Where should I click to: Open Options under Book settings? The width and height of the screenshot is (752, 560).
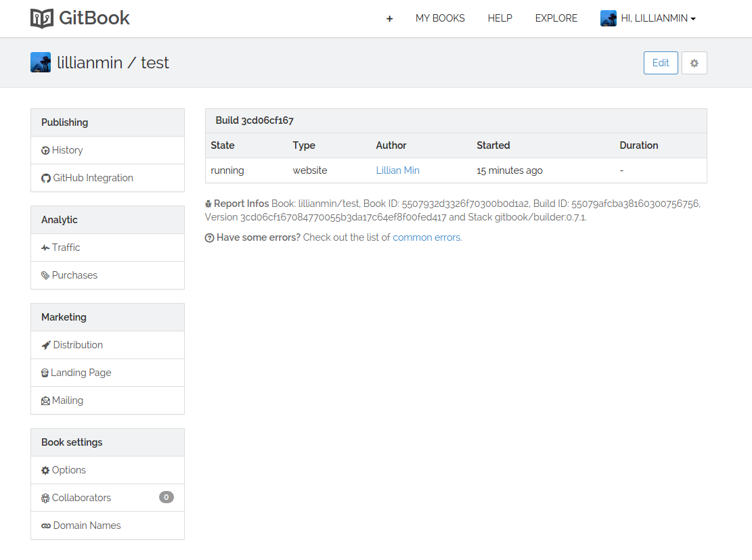108,470
